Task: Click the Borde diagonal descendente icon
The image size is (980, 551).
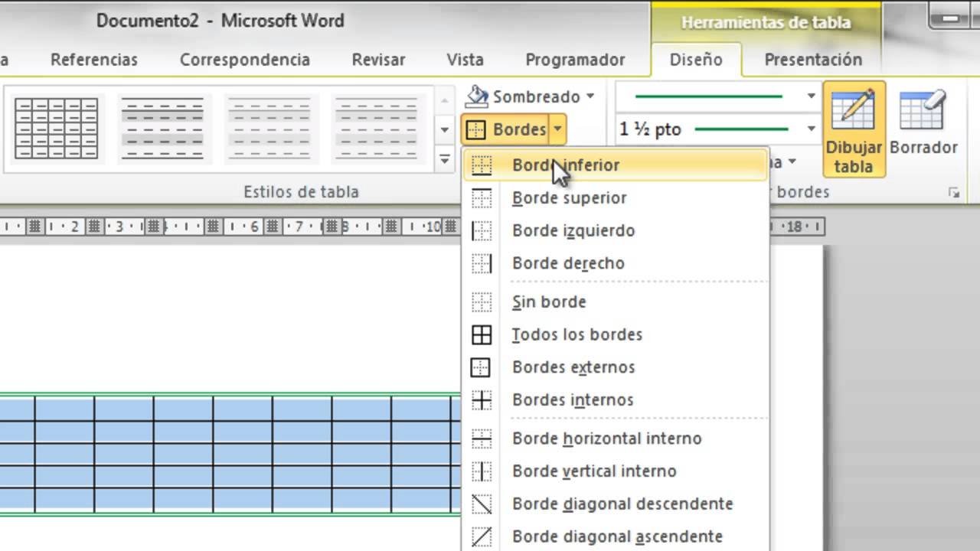Action: point(482,504)
